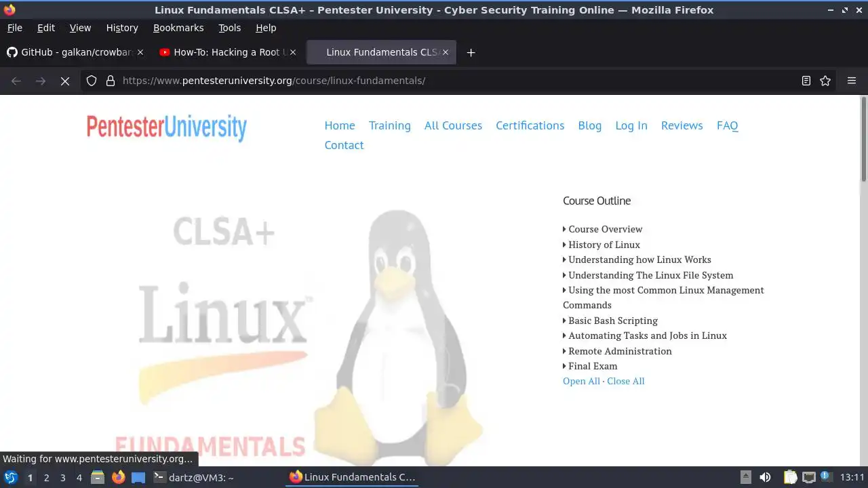Image resolution: width=868 pixels, height=488 pixels.
Task: Open the Edit menu
Action: (46, 28)
